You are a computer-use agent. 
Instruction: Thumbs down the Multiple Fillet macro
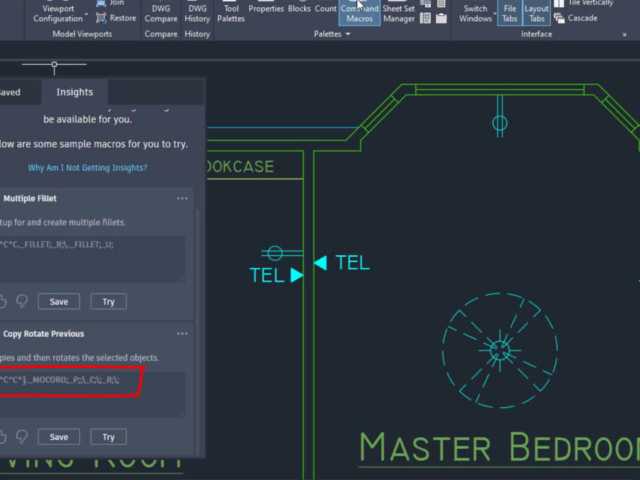tap(22, 301)
